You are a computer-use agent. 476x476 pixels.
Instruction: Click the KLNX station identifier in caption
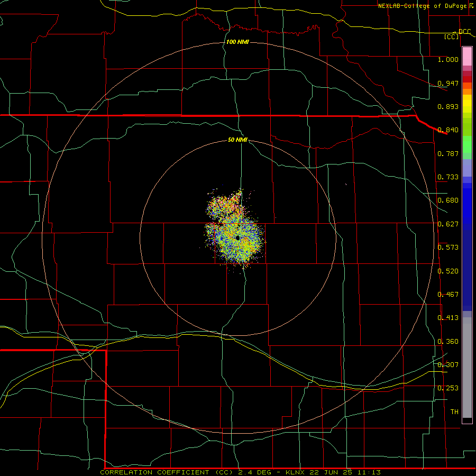pyautogui.click(x=296, y=472)
